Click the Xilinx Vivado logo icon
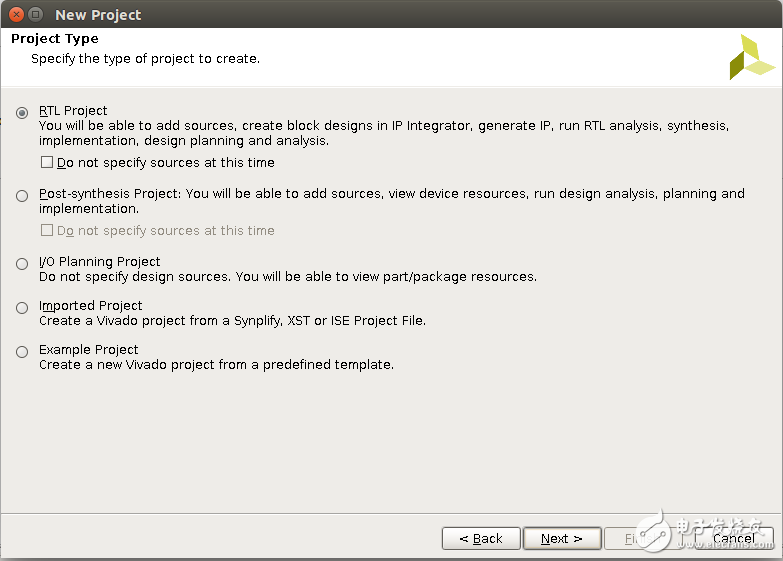 click(x=751, y=57)
